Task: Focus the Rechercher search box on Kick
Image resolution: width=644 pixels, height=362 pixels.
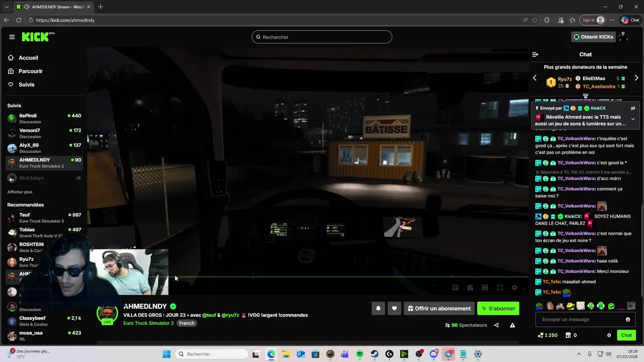Action: tap(322, 37)
